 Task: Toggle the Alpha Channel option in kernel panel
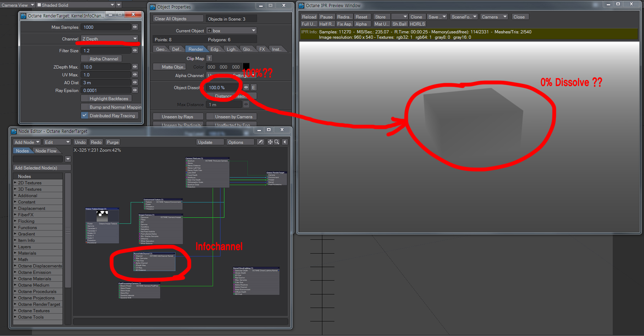102,59
